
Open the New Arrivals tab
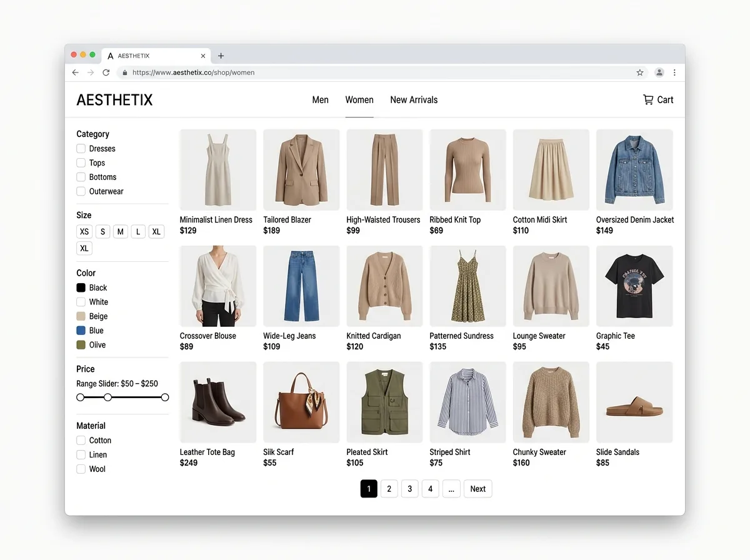click(414, 99)
